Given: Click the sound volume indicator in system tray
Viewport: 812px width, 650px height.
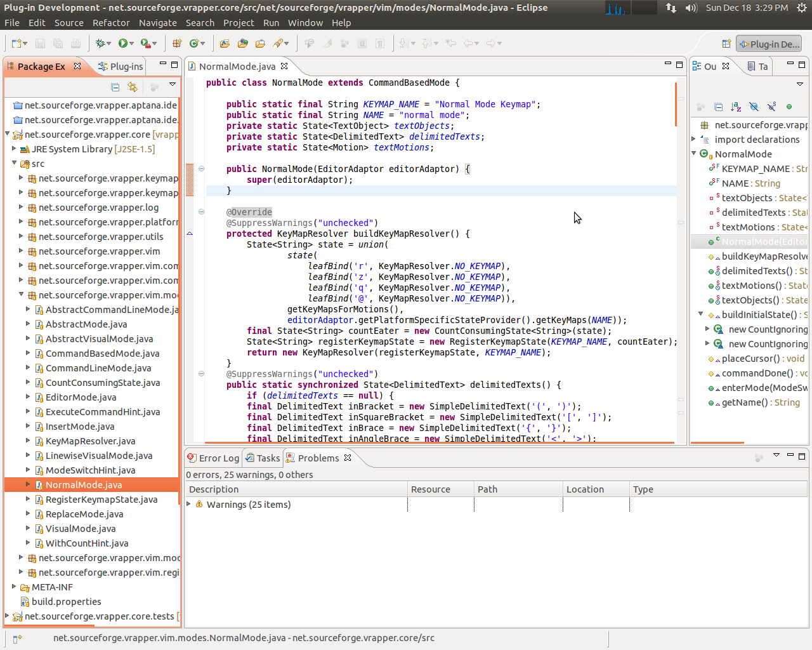Looking at the screenshot, I should click(691, 8).
